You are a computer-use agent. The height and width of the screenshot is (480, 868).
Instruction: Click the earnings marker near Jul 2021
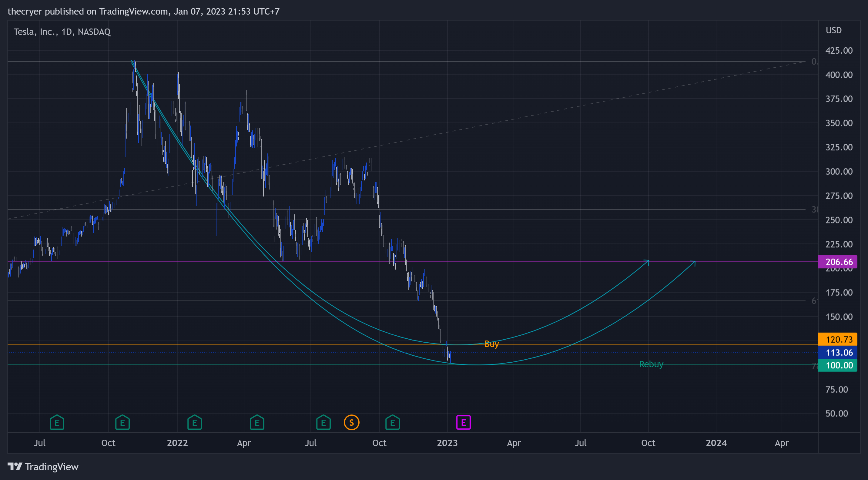pos(57,422)
